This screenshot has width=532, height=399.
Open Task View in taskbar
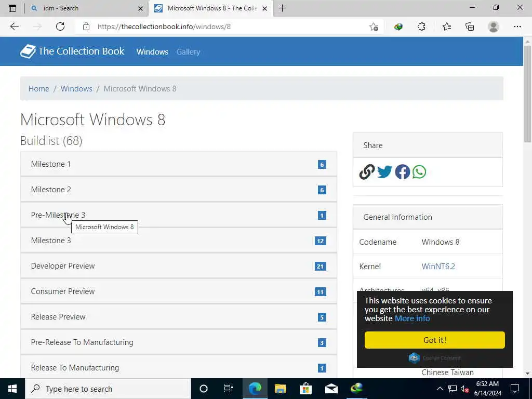tap(229, 389)
